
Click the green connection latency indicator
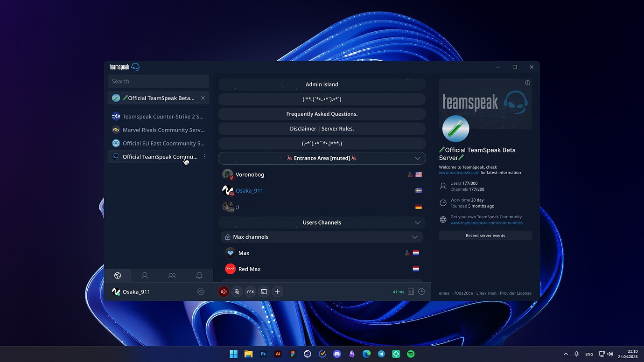click(x=398, y=292)
